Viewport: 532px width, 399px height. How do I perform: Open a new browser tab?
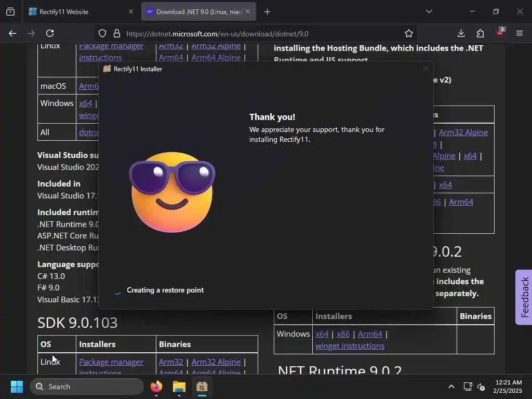268,12
